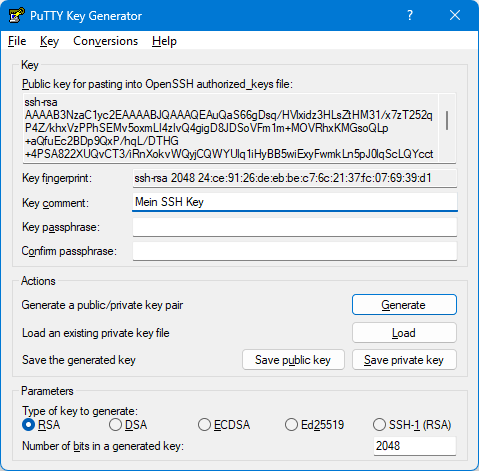
Task: Open the Key menu
Action: coord(49,41)
